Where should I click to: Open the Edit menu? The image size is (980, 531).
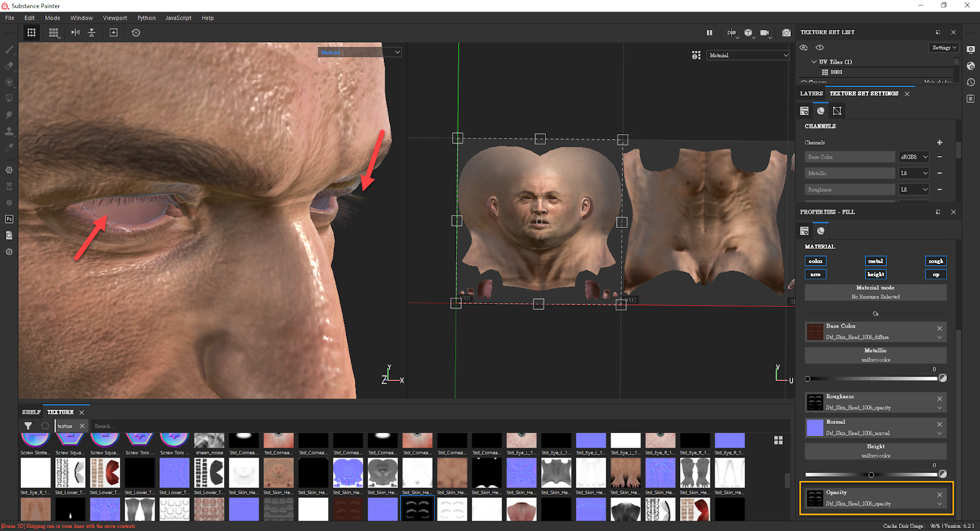pos(29,18)
